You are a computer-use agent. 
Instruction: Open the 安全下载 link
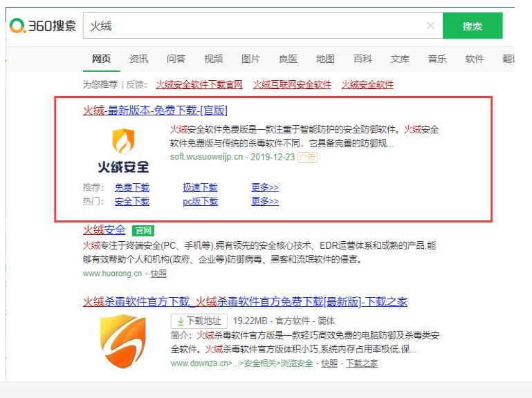(x=132, y=201)
